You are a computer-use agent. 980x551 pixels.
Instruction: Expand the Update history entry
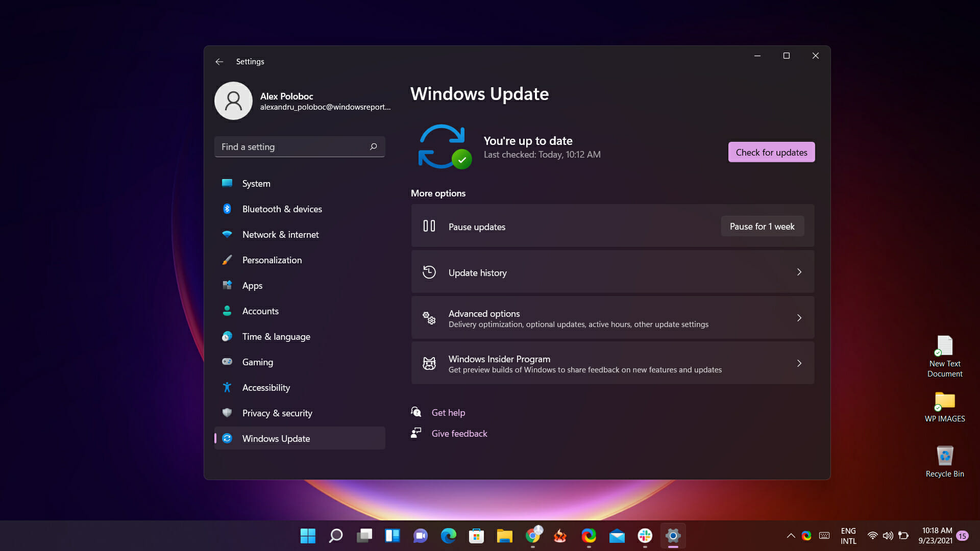(612, 272)
